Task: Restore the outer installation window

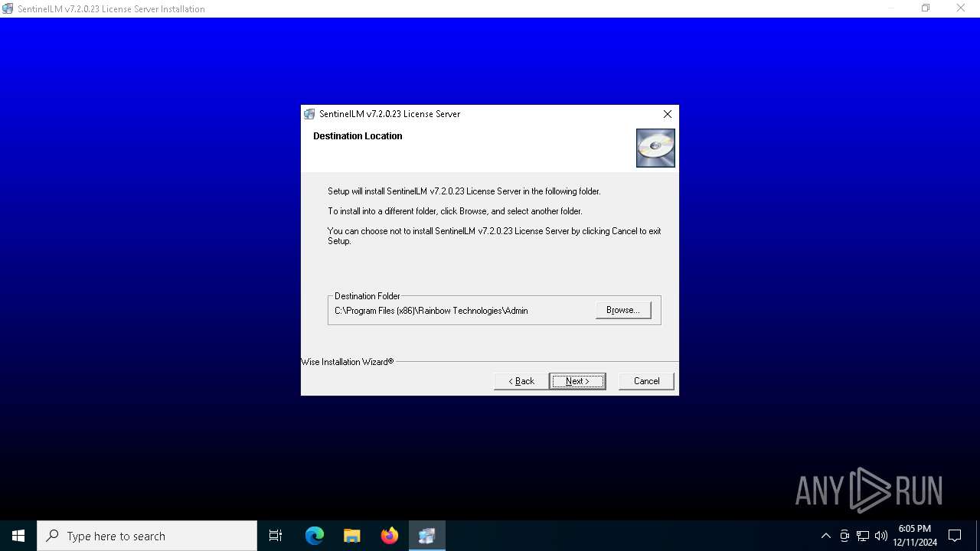Action: click(926, 8)
